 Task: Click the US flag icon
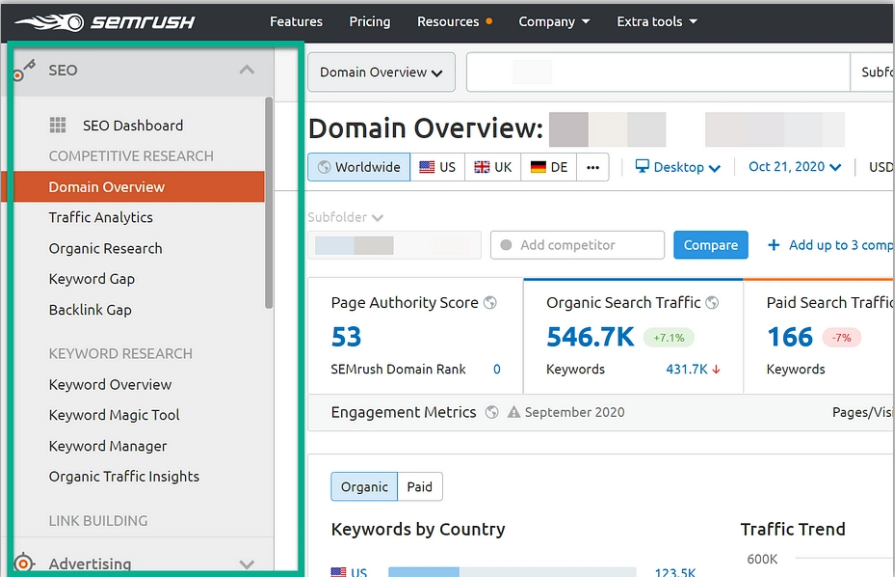click(x=427, y=167)
